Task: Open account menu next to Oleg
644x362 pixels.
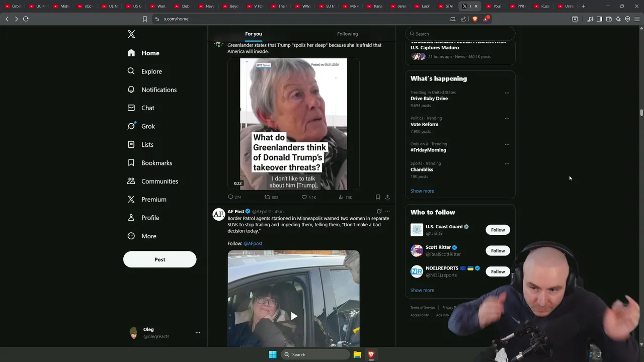Action: 198,333
